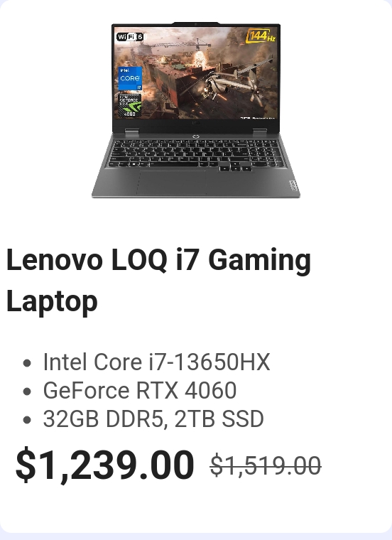This screenshot has width=392, height=540.
Task: Click the laptop keyboard in product photo
Action: (197, 155)
